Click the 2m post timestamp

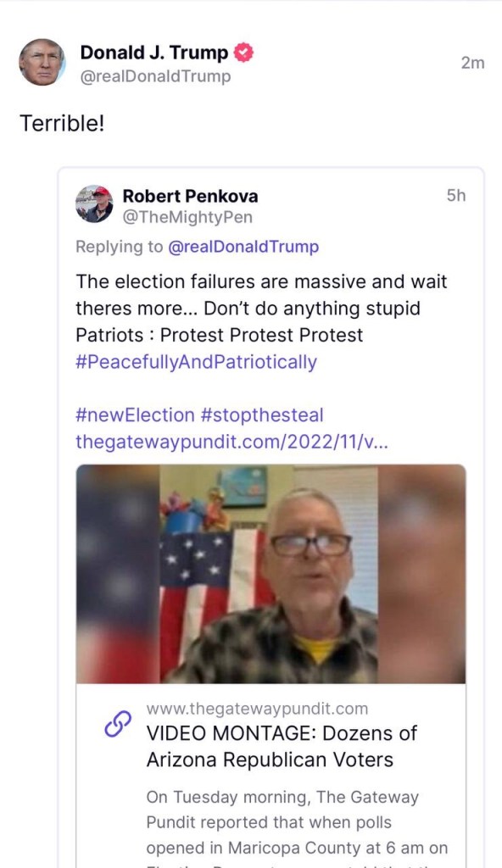tap(472, 63)
